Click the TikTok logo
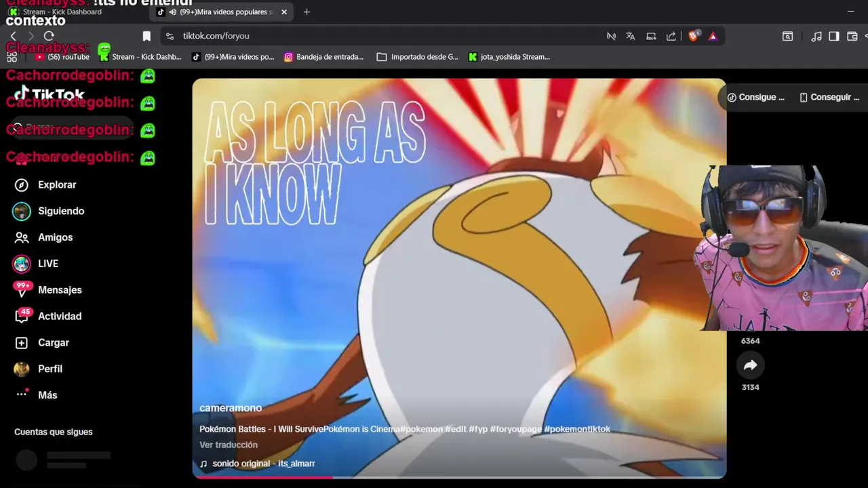 [x=50, y=94]
